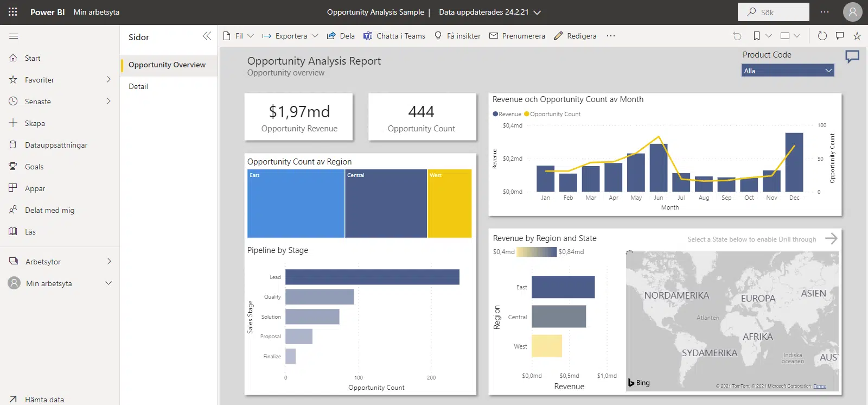Open the user profile avatar

point(852,12)
